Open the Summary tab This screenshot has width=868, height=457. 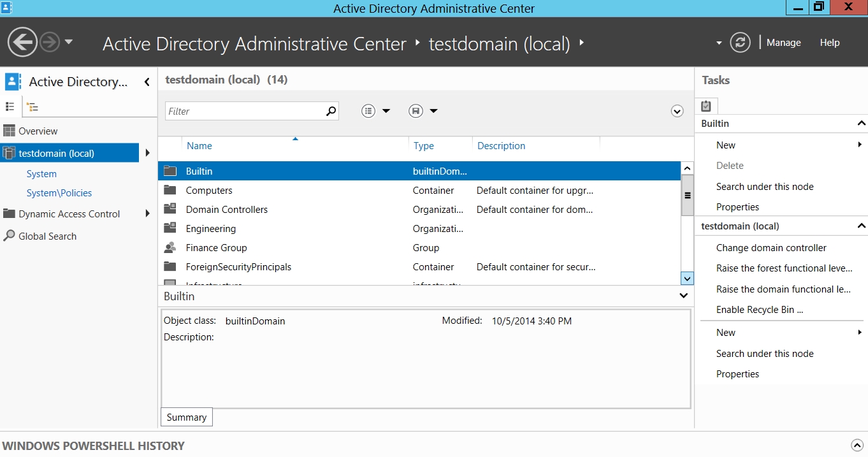click(187, 417)
